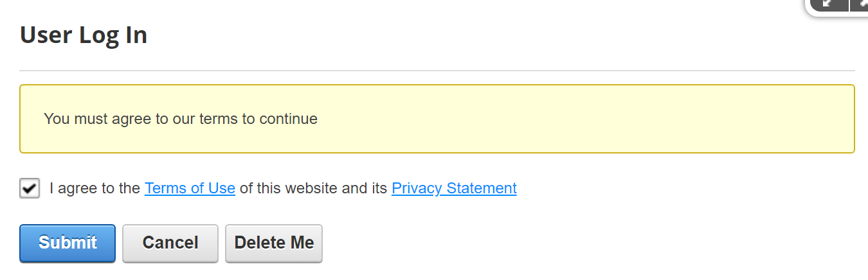Screen dimensions: 868x280
Task: Click the User Log In heading
Action: click(x=84, y=35)
